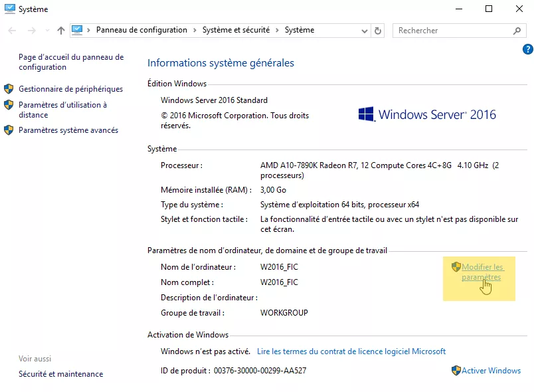The image size is (534, 392).
Task: Minimize the Système window
Action: (x=459, y=9)
